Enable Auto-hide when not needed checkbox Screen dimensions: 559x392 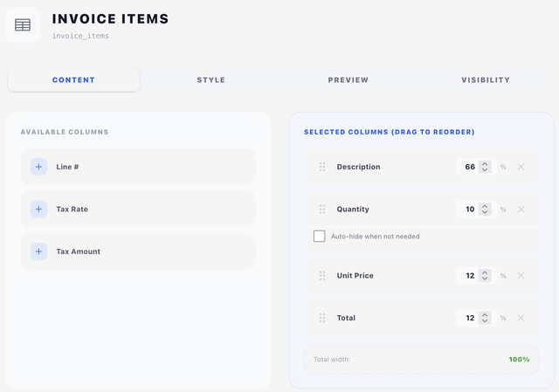[x=319, y=236]
